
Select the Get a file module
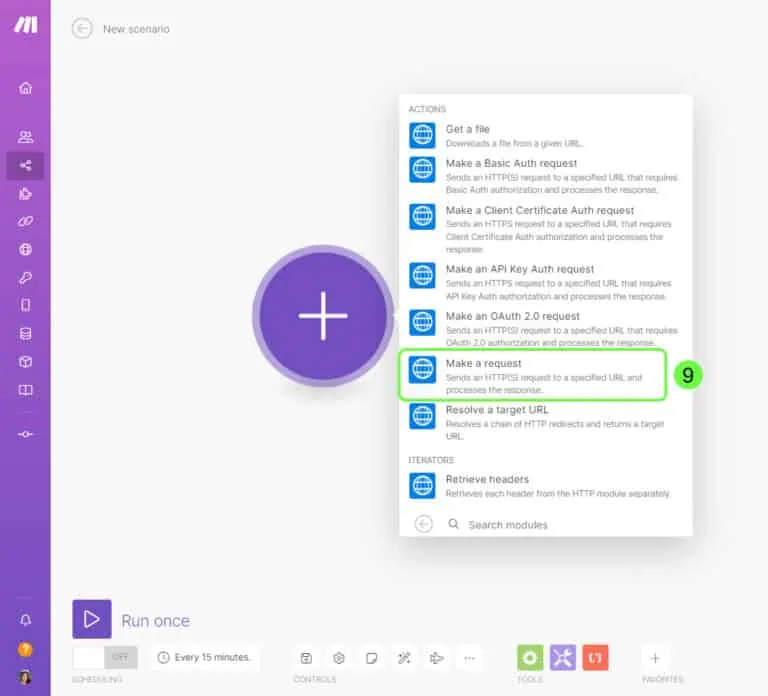(545, 136)
